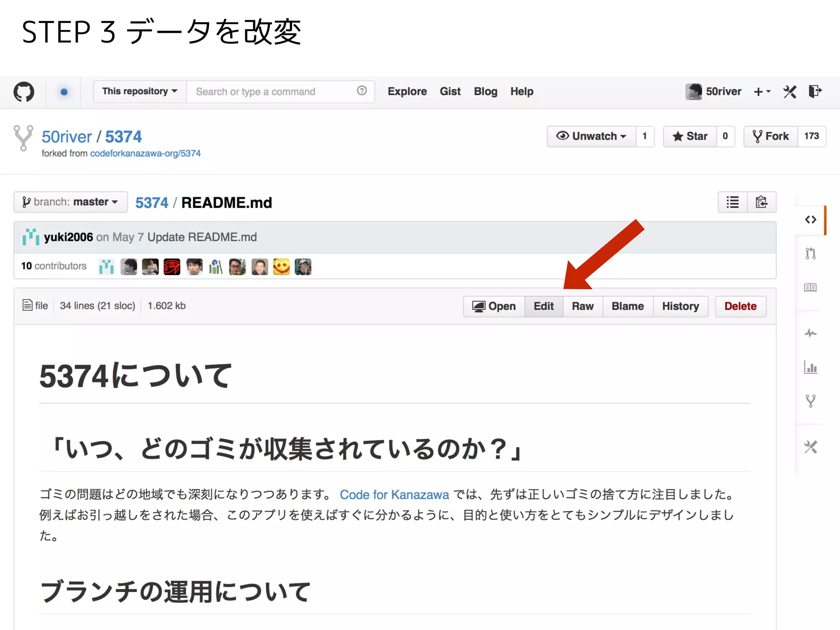Image resolution: width=840 pixels, height=630 pixels.
Task: Click the red Delete button
Action: [741, 306]
